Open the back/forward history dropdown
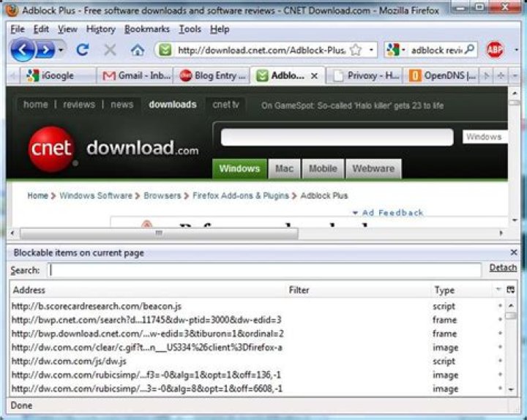 coord(61,50)
